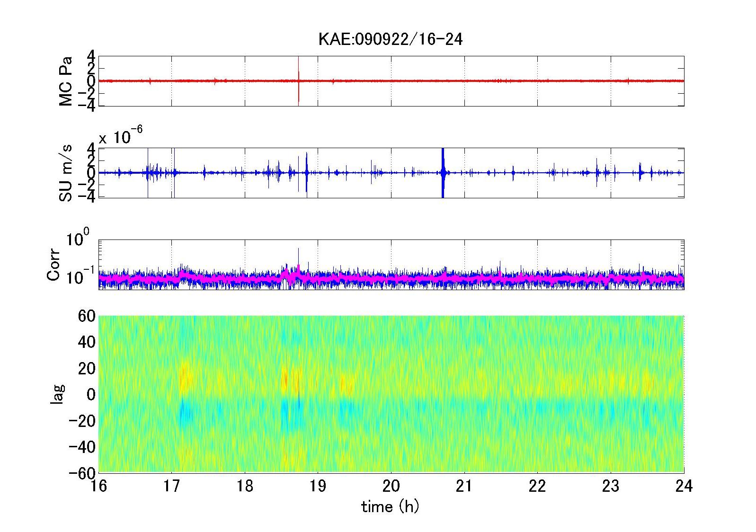Screen dimensions: 756x532
Task: Select time-axis tick label 18
Action: (245, 486)
